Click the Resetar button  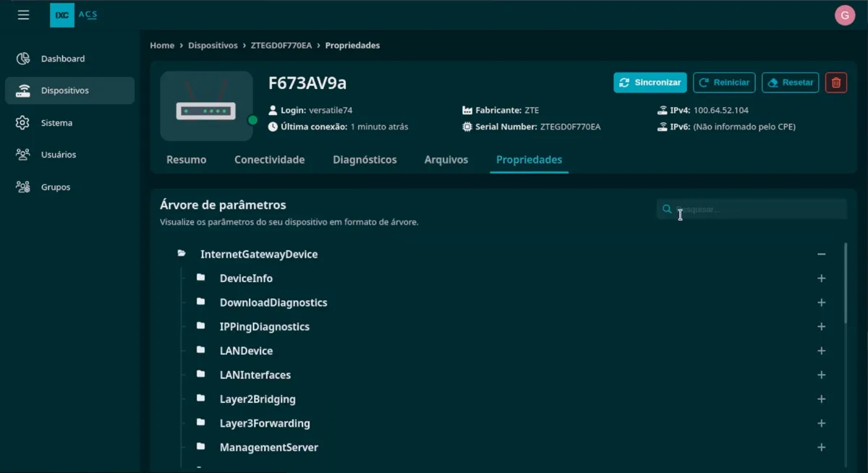click(x=791, y=82)
